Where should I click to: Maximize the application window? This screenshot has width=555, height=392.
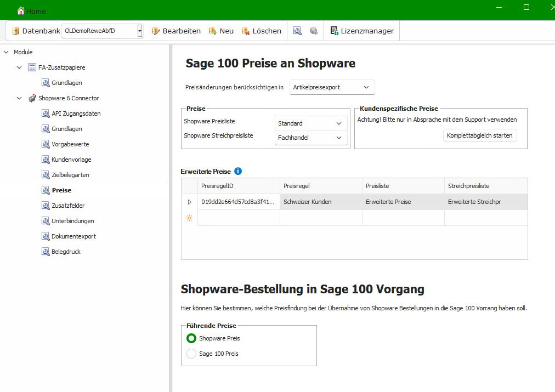[x=526, y=7]
